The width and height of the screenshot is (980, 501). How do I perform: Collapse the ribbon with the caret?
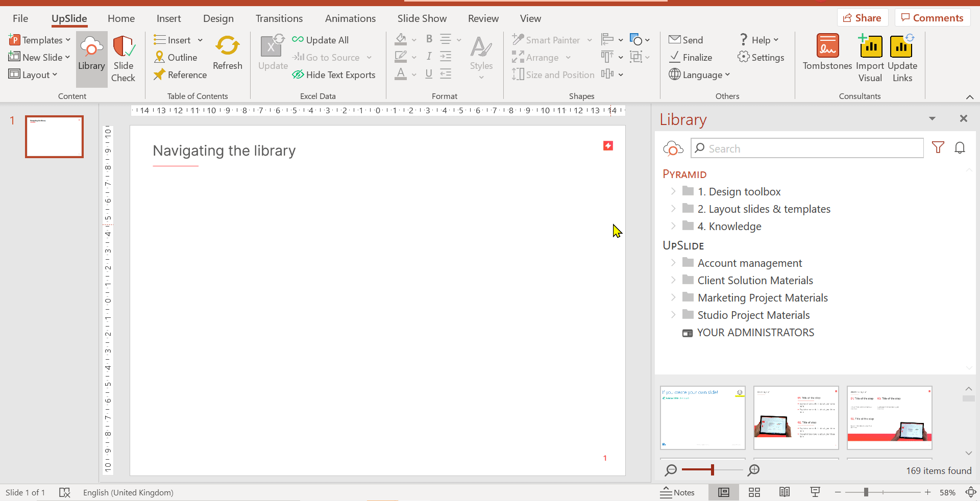970,97
